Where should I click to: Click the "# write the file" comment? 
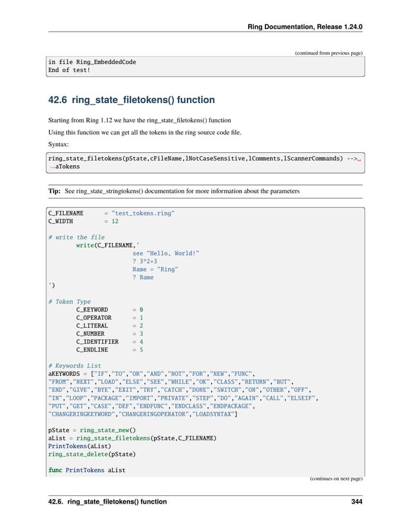(x=76, y=237)
